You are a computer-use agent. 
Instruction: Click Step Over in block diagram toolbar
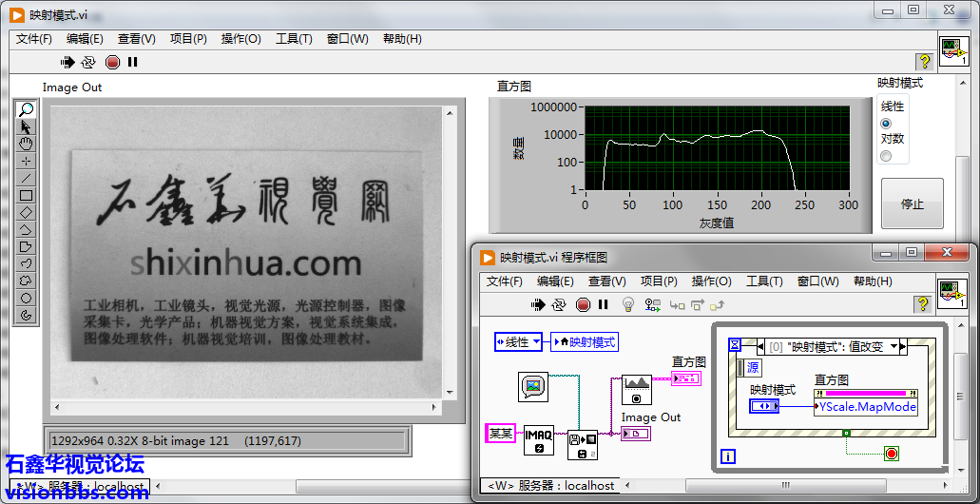(x=697, y=304)
